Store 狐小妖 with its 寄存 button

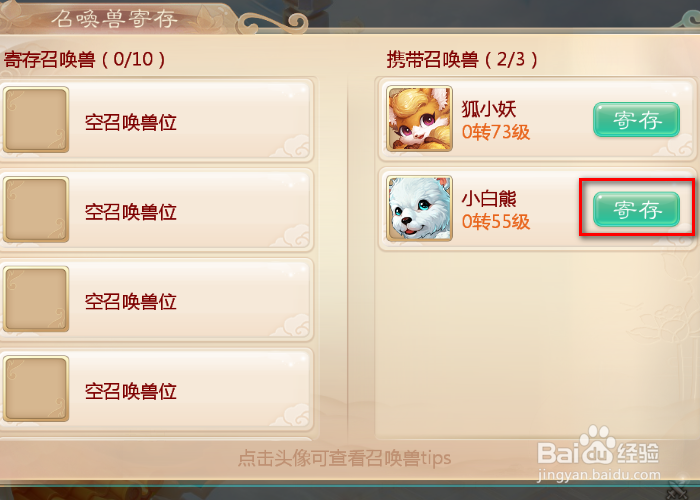pos(636,120)
